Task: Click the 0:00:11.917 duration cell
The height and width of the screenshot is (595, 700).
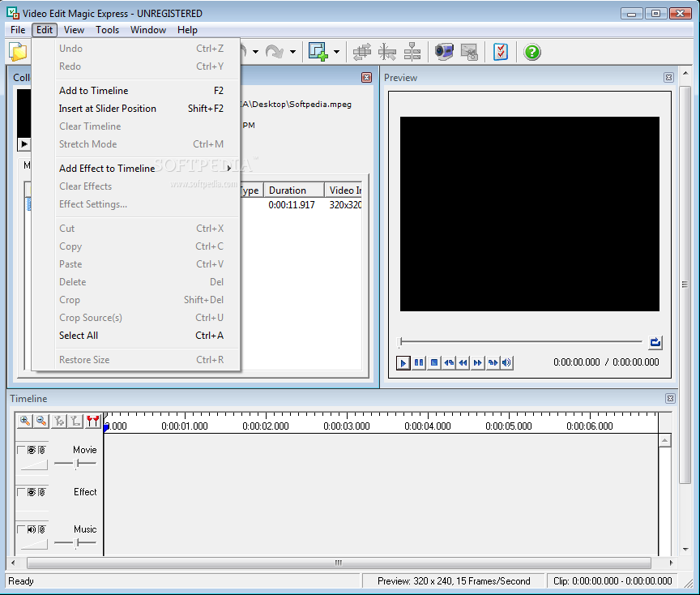Action: point(292,205)
